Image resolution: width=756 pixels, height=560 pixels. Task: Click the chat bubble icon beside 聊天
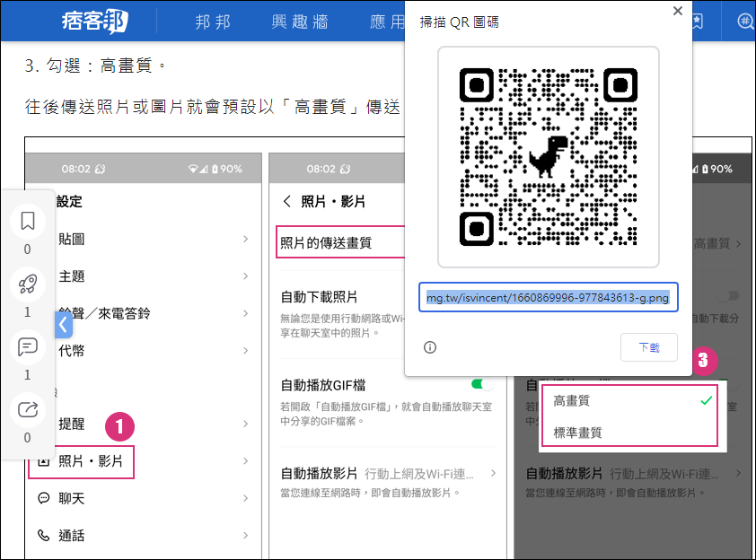(x=43, y=498)
